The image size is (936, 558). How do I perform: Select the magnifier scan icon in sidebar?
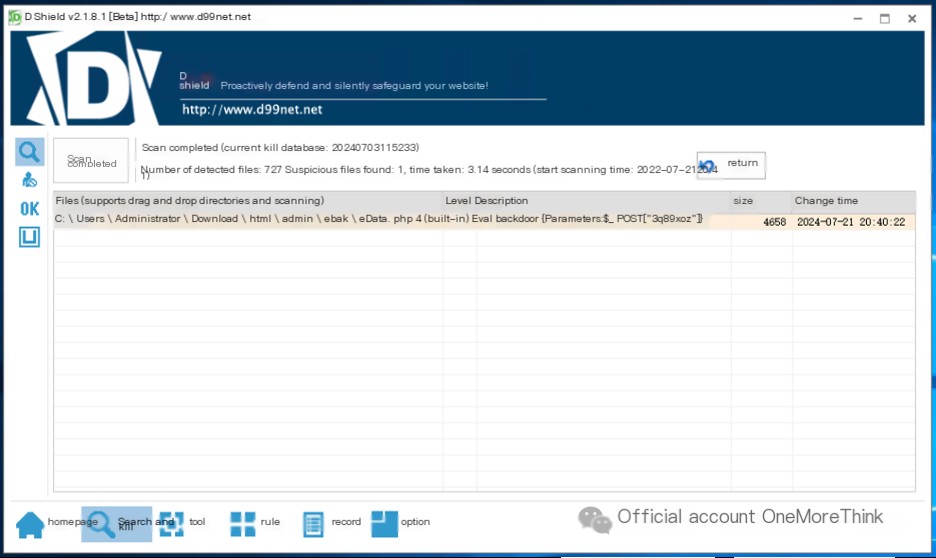point(29,152)
